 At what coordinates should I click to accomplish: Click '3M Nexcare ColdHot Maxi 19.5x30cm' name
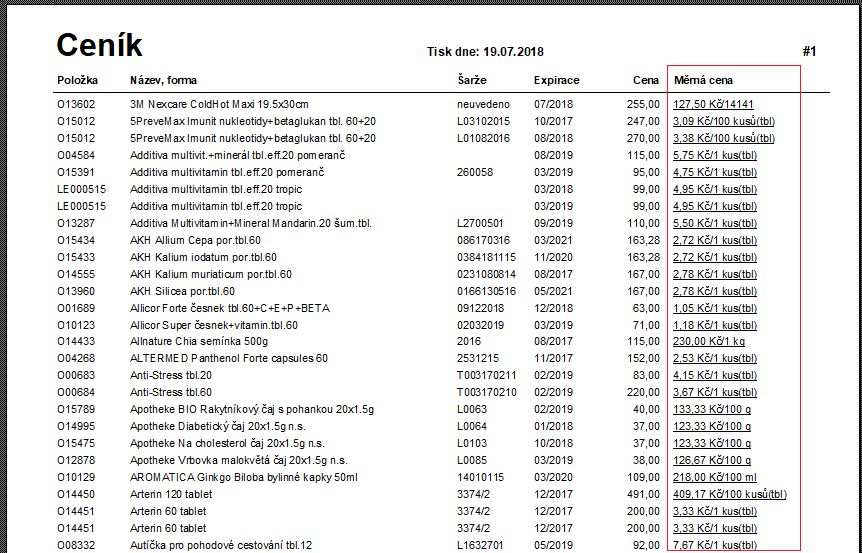coord(219,104)
